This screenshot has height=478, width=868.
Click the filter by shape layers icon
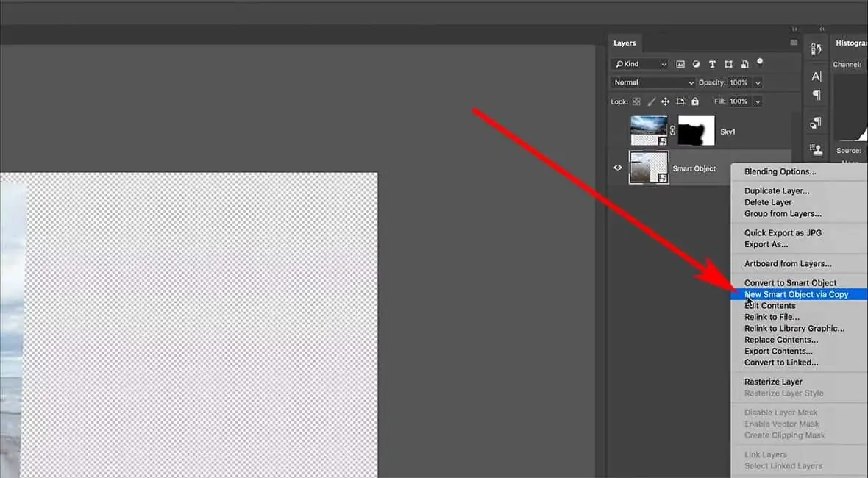click(728, 64)
